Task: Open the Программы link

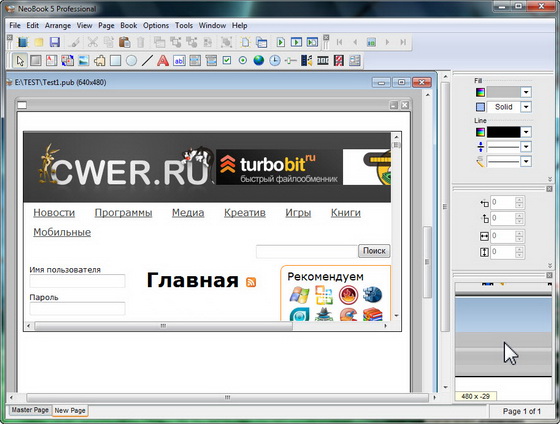Action: pyautogui.click(x=123, y=213)
